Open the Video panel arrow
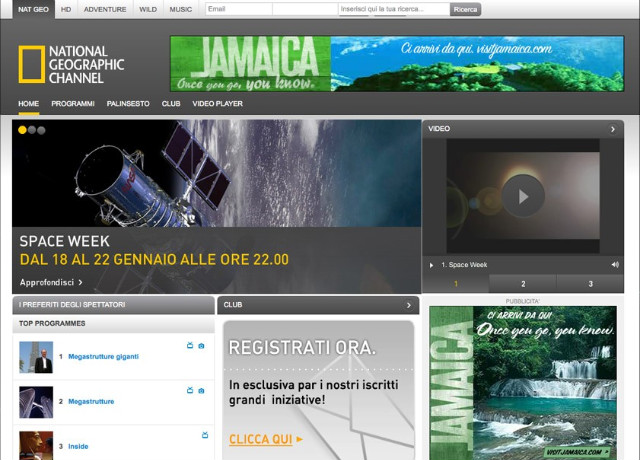This screenshot has width=640, height=460. [613, 129]
